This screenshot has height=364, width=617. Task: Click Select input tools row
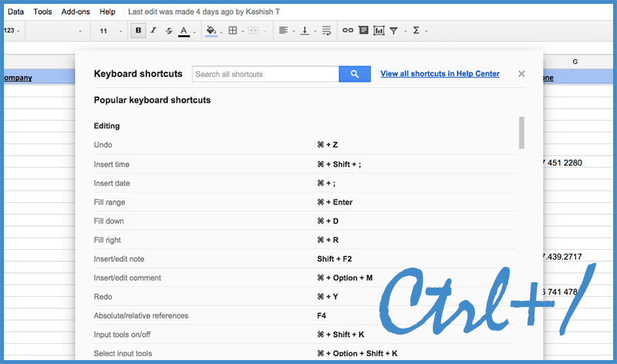pyautogui.click(x=305, y=353)
